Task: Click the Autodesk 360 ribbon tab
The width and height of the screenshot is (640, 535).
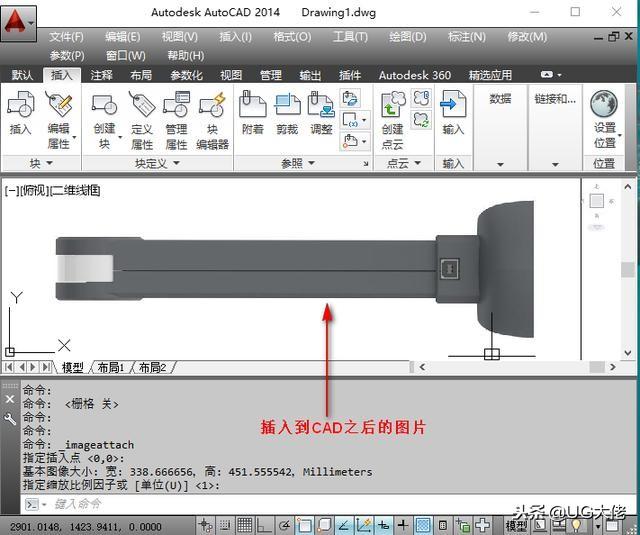Action: tap(415, 75)
